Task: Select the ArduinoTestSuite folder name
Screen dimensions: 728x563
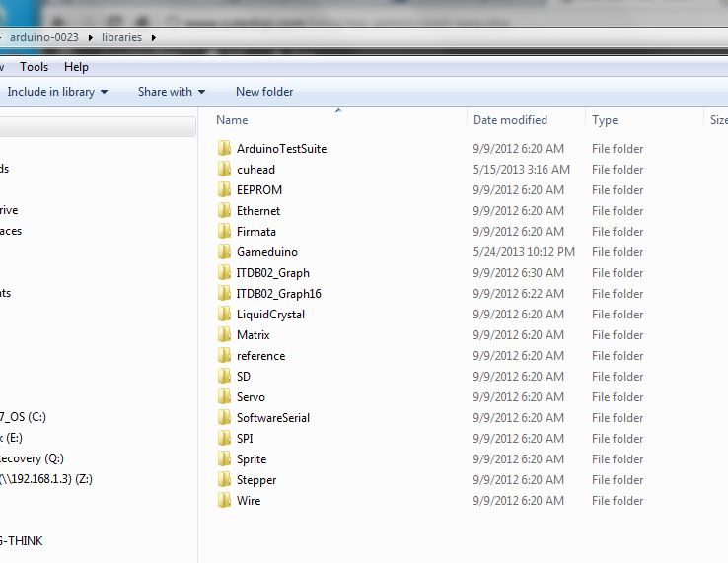Action: pos(281,149)
